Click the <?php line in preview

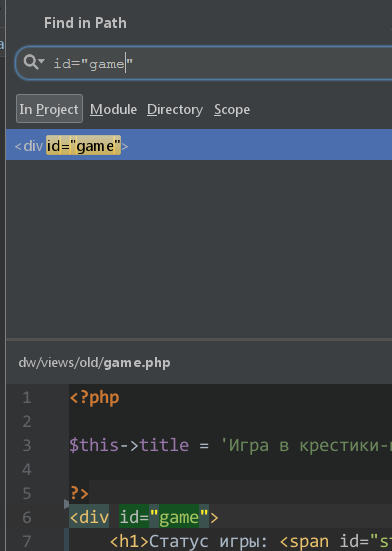[x=94, y=398]
